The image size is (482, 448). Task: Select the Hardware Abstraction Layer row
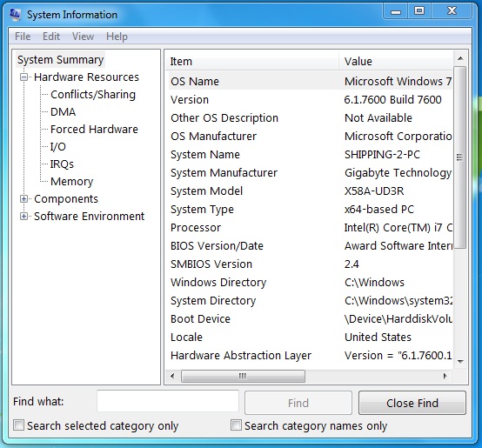tap(311, 356)
